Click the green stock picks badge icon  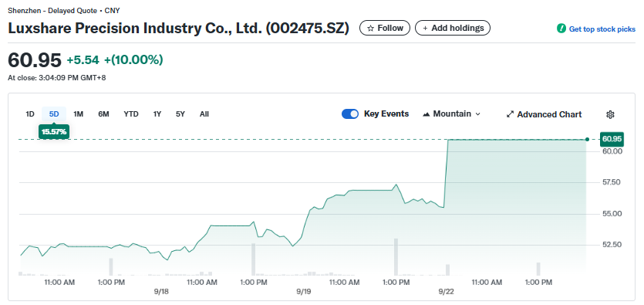pos(561,29)
